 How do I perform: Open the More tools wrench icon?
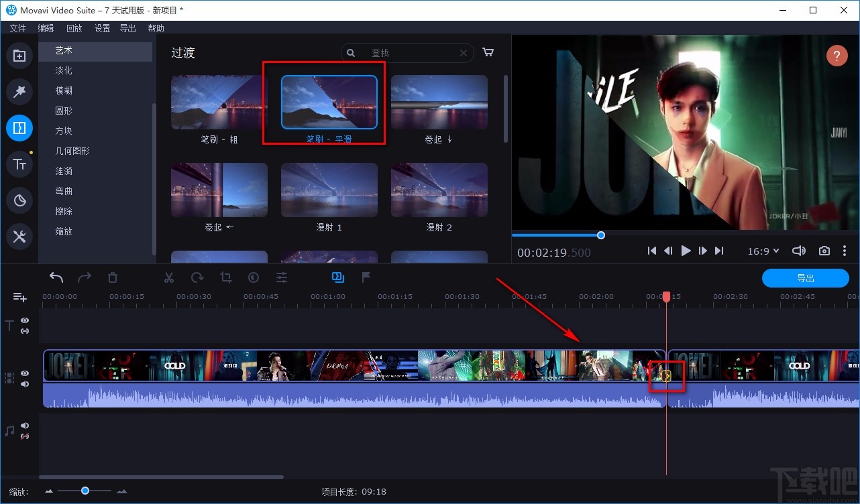pyautogui.click(x=19, y=236)
